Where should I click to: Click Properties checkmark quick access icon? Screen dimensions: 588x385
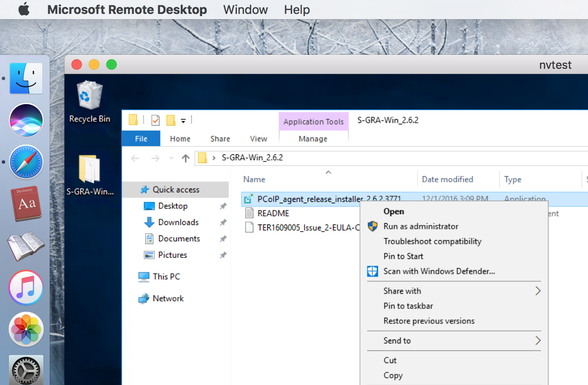pyautogui.click(x=155, y=120)
